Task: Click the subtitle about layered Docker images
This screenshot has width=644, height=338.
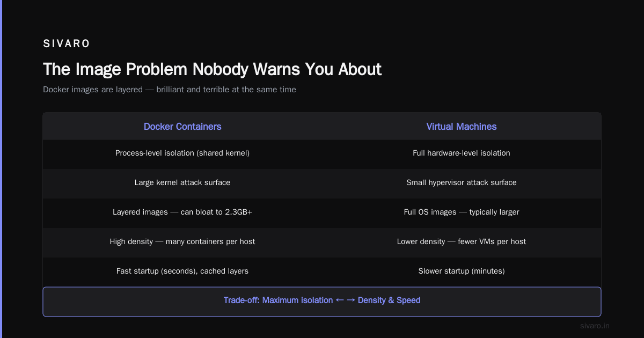Action: pyautogui.click(x=170, y=90)
